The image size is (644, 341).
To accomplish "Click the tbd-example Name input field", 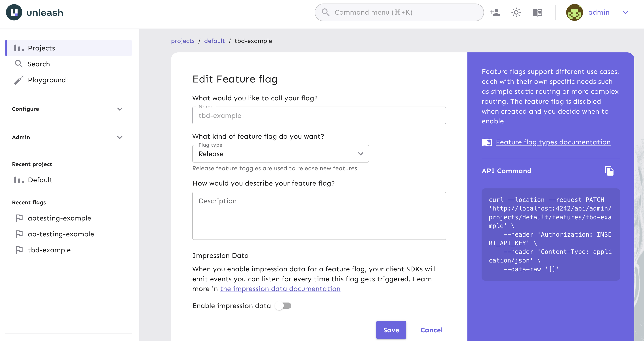I will tap(319, 115).
